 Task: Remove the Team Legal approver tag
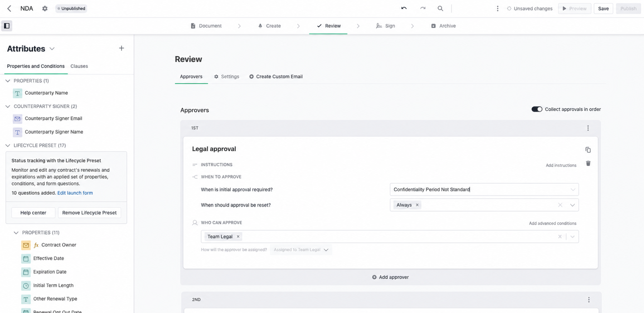point(238,237)
